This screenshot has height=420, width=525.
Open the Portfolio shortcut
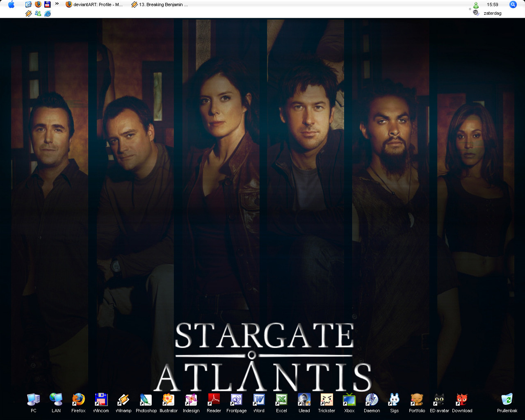tap(417, 400)
